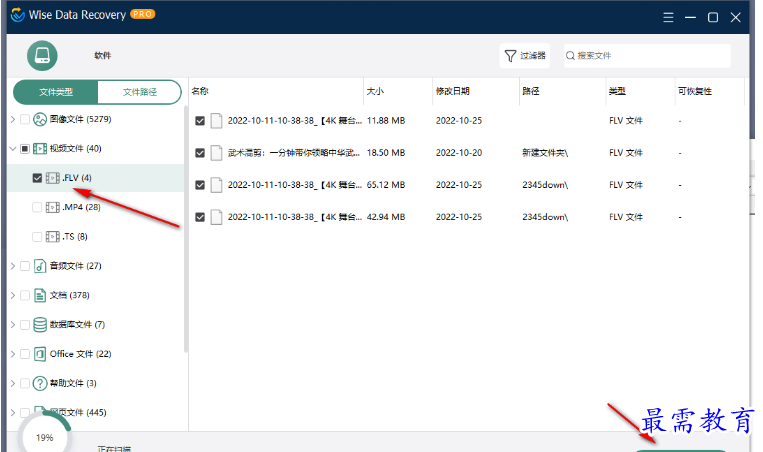Check the Office 文件 (22) checkbox
763x452 pixels.
pyautogui.click(x=25, y=354)
